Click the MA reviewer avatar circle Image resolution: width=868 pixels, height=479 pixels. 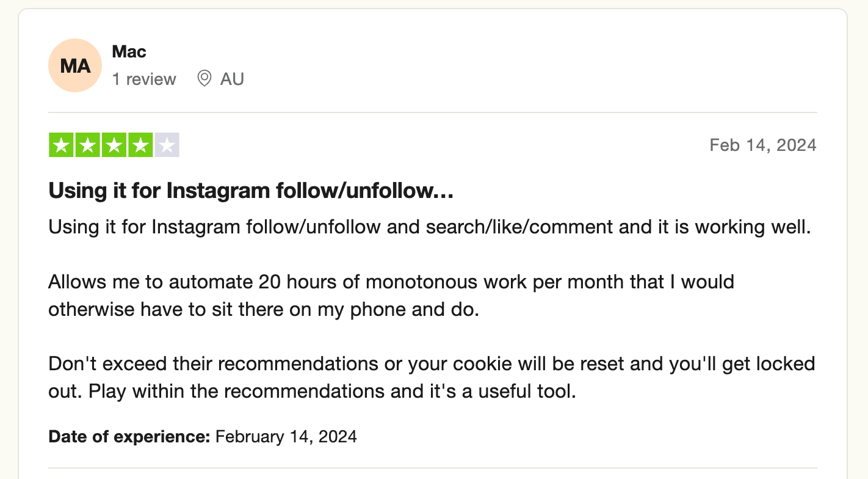75,65
